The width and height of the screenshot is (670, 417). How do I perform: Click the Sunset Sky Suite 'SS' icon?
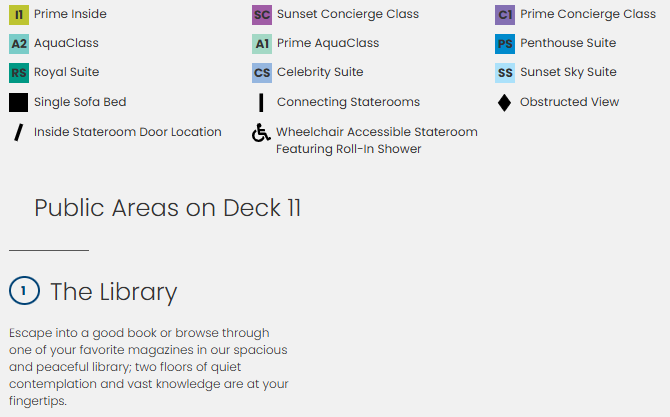[505, 73]
